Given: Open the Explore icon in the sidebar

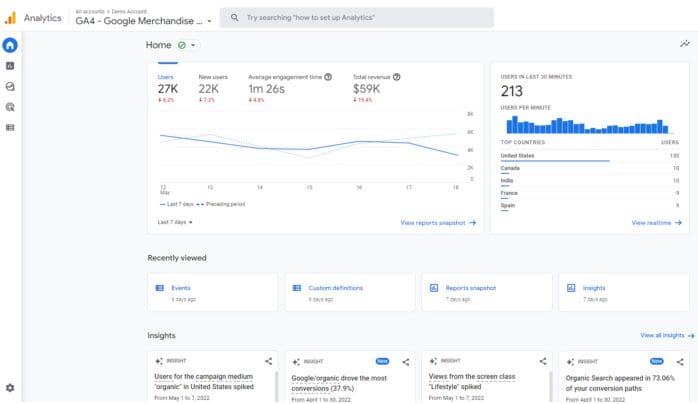Looking at the screenshot, I should tap(10, 86).
